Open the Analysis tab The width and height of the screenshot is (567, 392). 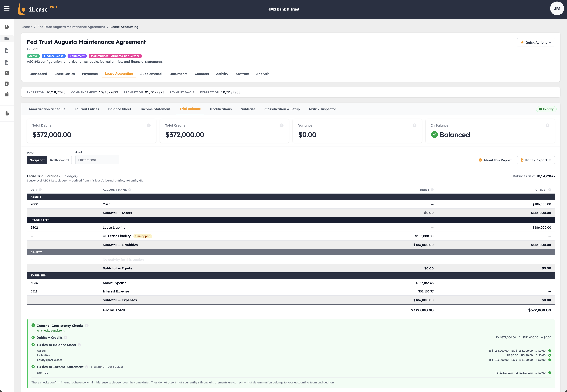[263, 74]
